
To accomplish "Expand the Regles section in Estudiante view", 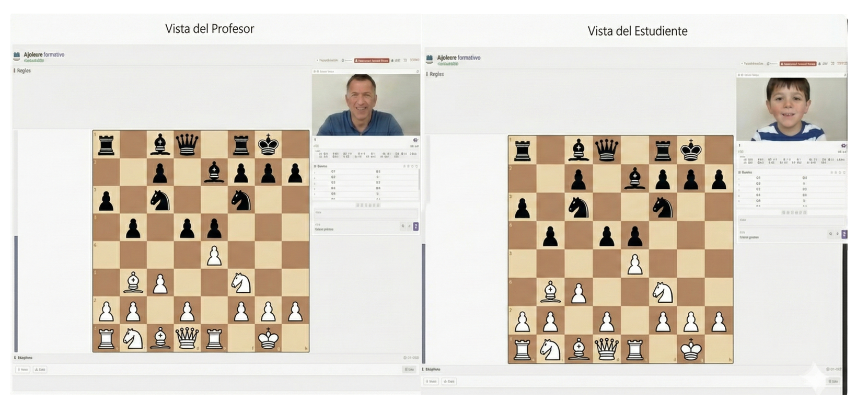I will pos(435,74).
